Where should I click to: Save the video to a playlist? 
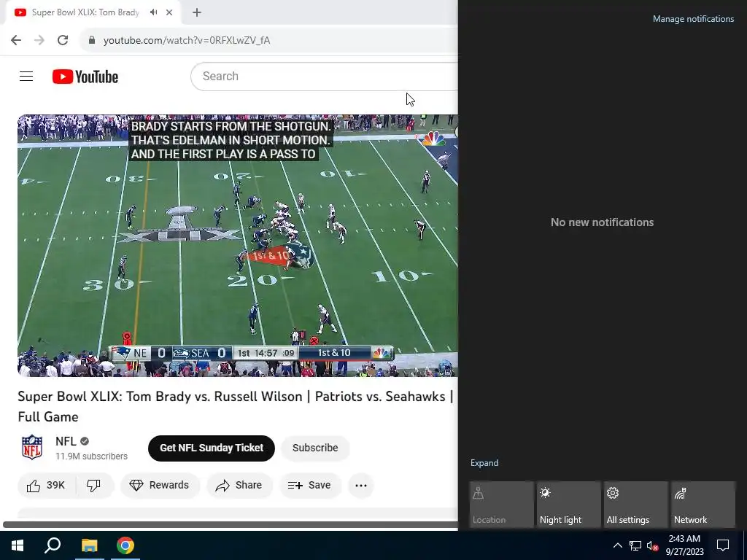309,485
